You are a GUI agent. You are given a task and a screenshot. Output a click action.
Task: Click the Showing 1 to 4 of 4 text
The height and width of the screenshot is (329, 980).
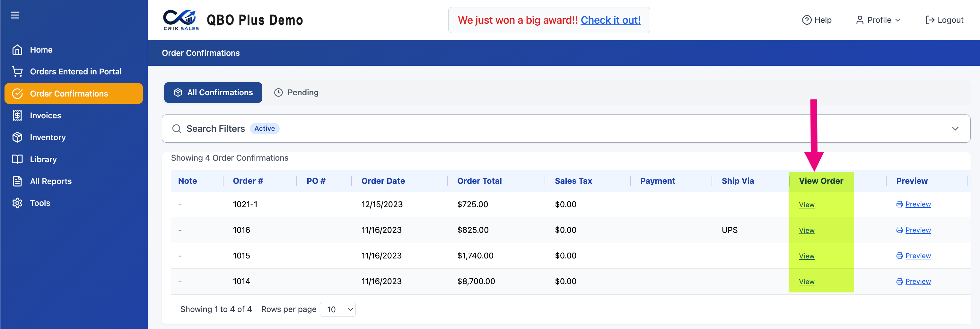[x=216, y=309]
